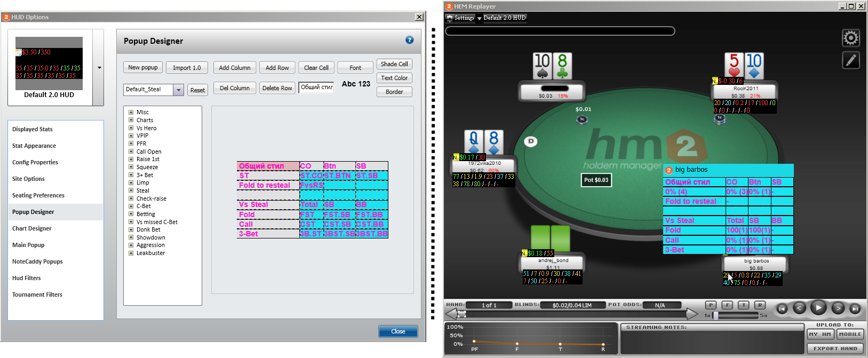Click the Add Column button
Screen dimensions: 868x358
click(235, 68)
